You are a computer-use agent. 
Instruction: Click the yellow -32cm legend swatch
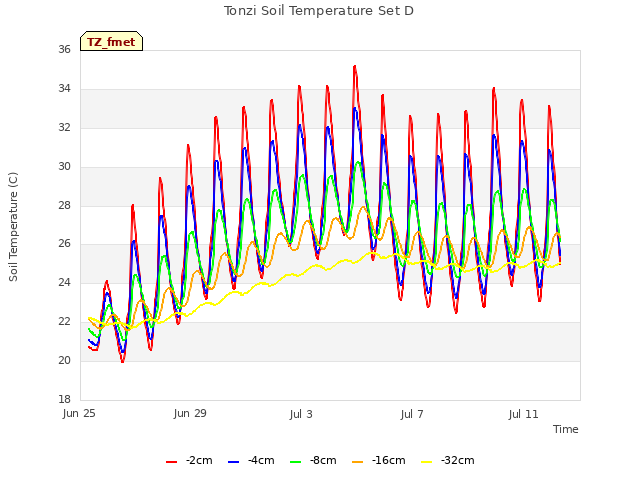tap(427, 462)
